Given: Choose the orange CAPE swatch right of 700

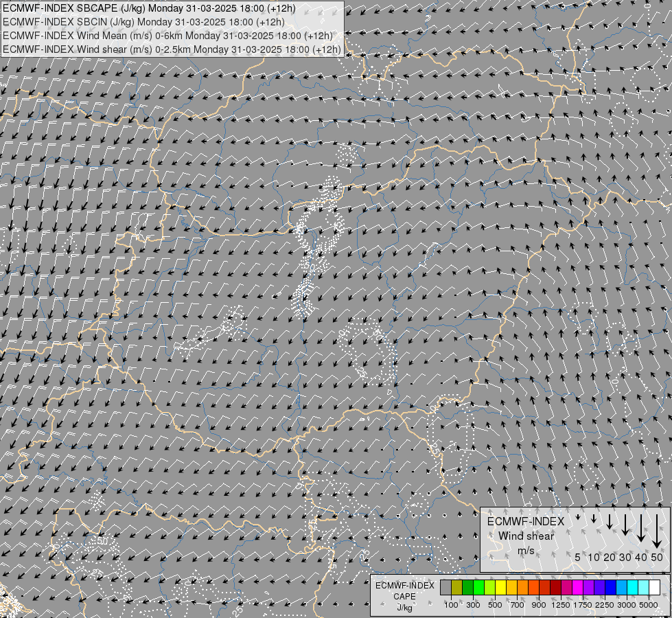Looking at the screenshot, I should coord(523,588).
